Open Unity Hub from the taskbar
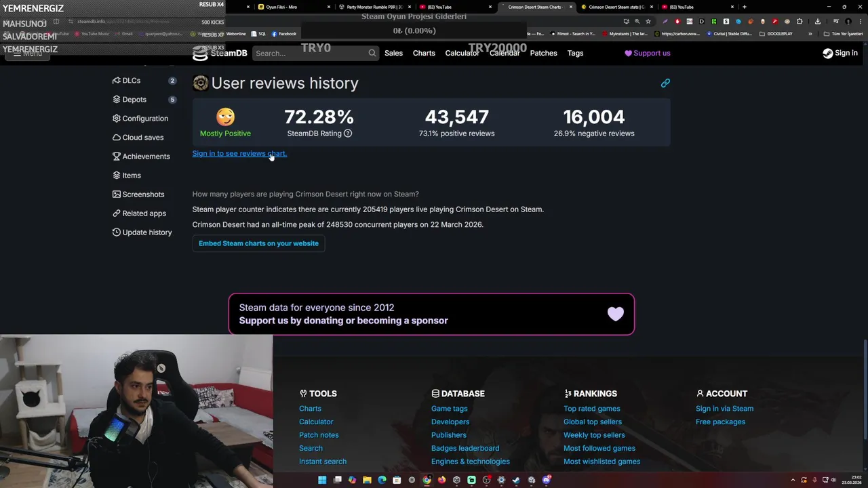The width and height of the screenshot is (868, 488). coord(456,480)
